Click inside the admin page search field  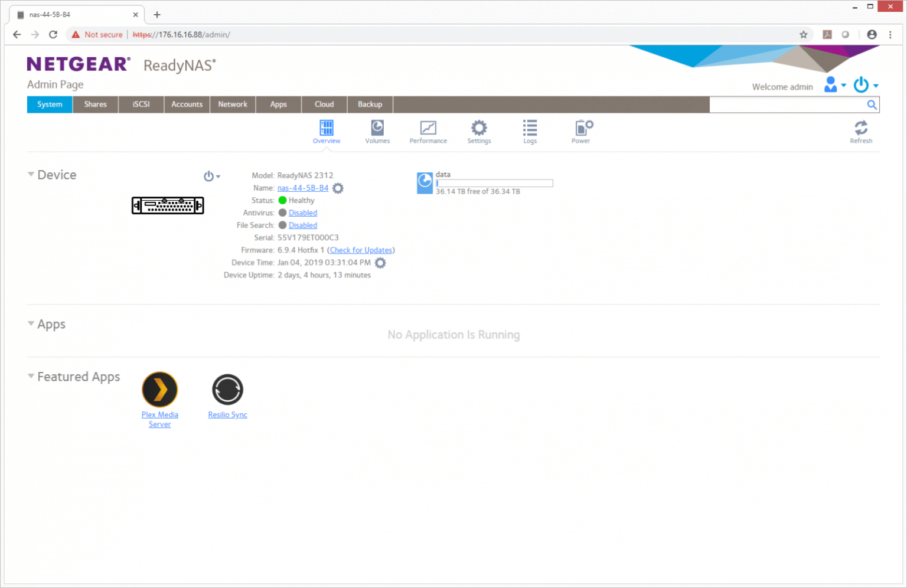787,104
